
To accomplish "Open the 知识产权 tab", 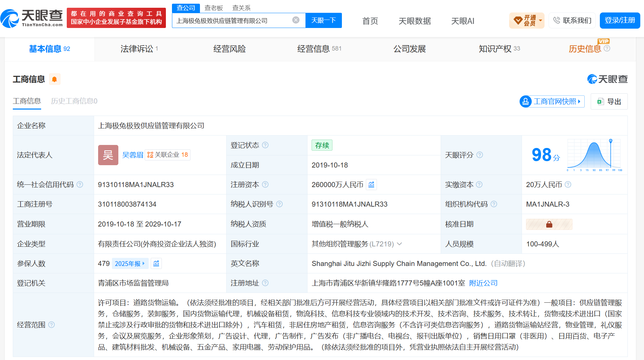I will point(499,49).
